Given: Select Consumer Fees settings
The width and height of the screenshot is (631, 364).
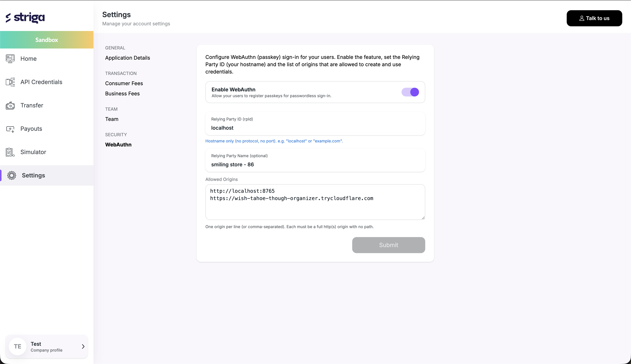Looking at the screenshot, I should (124, 83).
